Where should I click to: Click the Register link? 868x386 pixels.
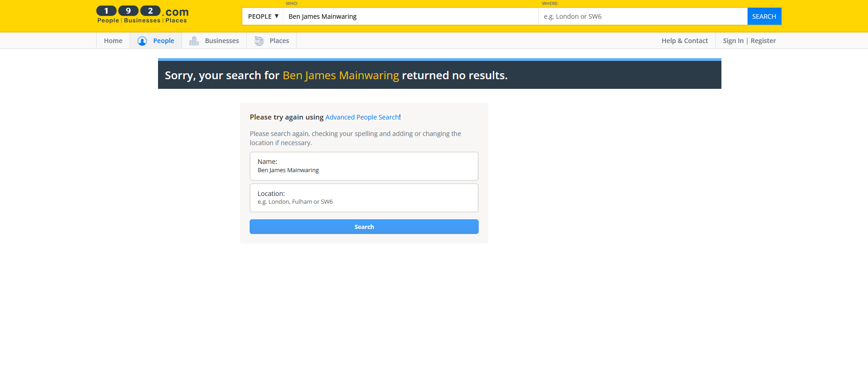pos(763,41)
